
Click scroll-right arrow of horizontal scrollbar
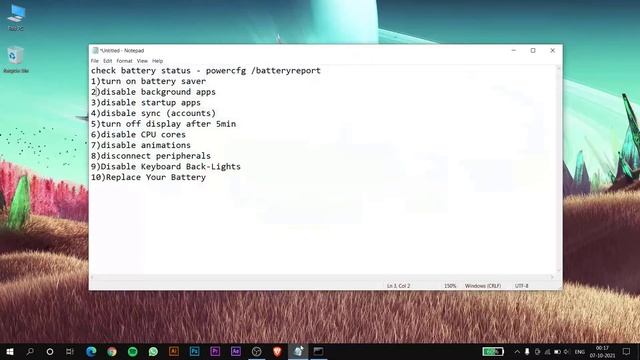click(552, 277)
